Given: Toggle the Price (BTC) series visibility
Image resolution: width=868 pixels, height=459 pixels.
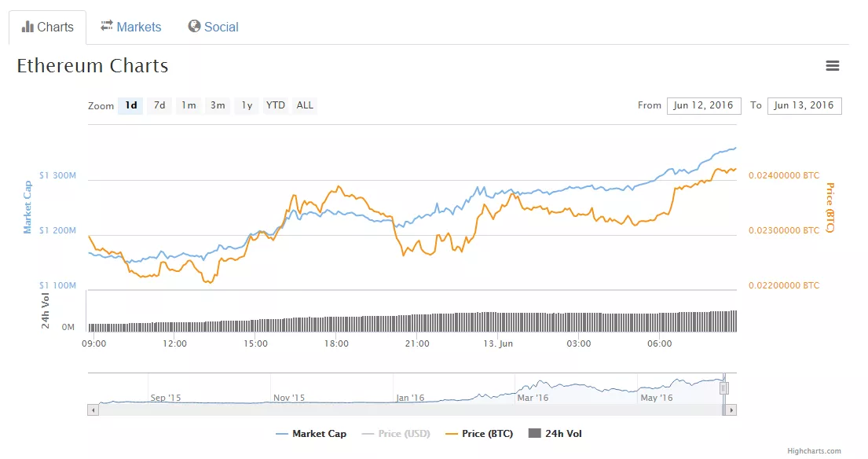Looking at the screenshot, I should point(479,433).
